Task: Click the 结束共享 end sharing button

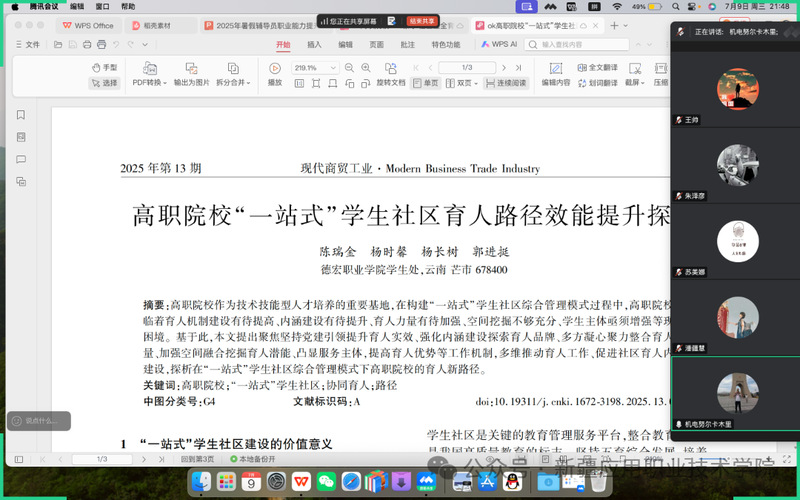Action: coord(421,20)
